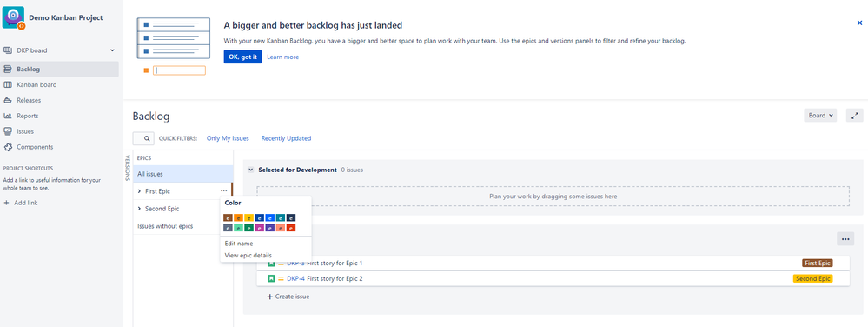This screenshot has height=327, width=868.
Task: Pick the purple epic color swatch
Action: [270, 228]
